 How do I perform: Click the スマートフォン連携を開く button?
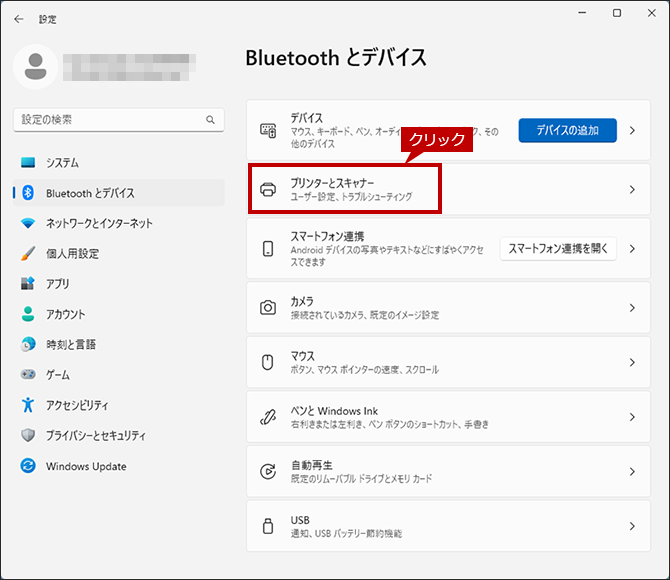point(558,249)
